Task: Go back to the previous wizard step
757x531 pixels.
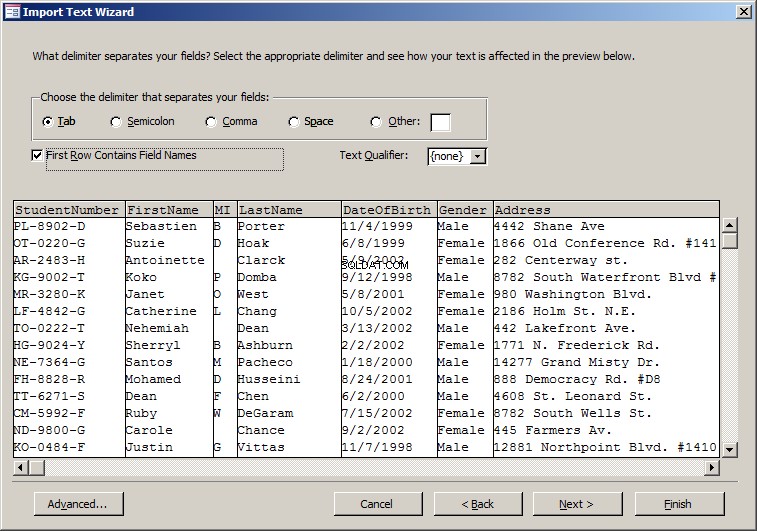Action: tap(478, 504)
